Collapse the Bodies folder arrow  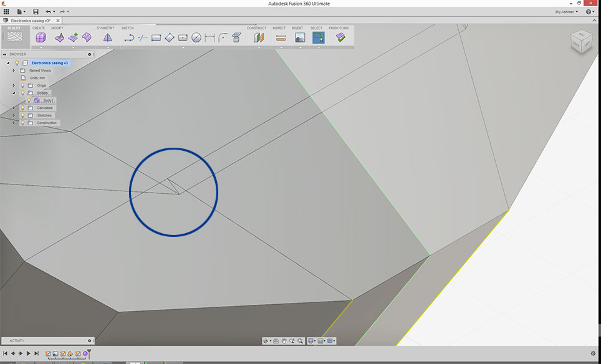tap(14, 93)
